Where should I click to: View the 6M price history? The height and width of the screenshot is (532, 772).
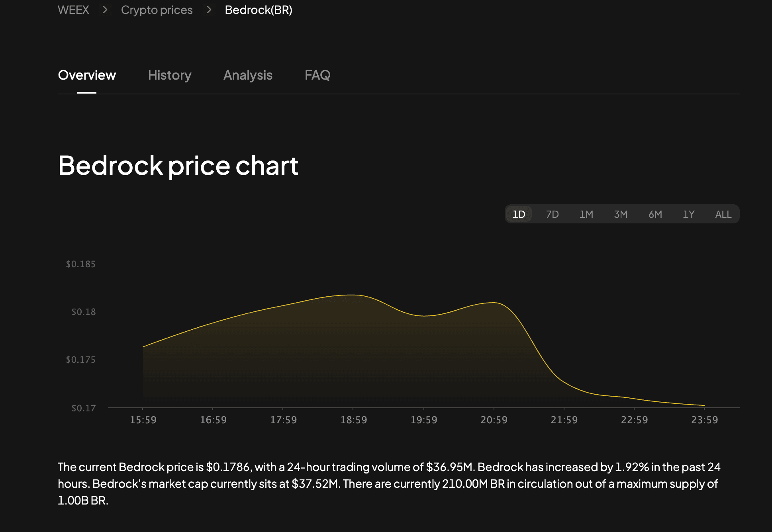655,214
